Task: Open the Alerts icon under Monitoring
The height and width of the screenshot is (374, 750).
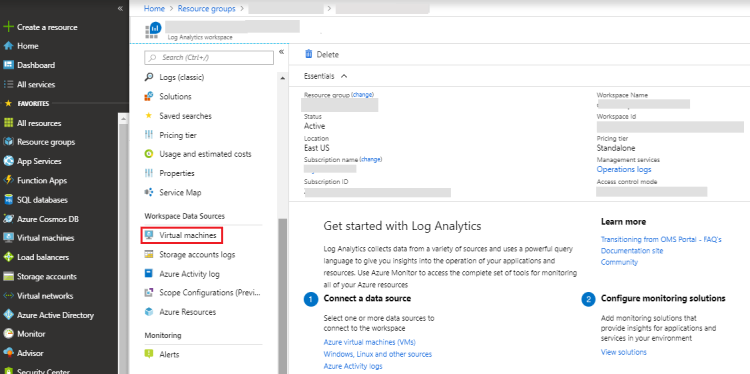Action: click(x=149, y=354)
